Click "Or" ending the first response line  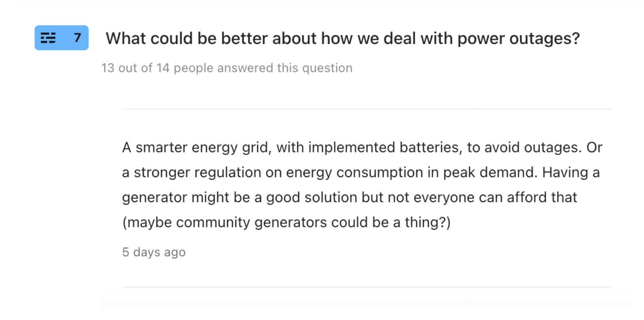pyautogui.click(x=594, y=147)
